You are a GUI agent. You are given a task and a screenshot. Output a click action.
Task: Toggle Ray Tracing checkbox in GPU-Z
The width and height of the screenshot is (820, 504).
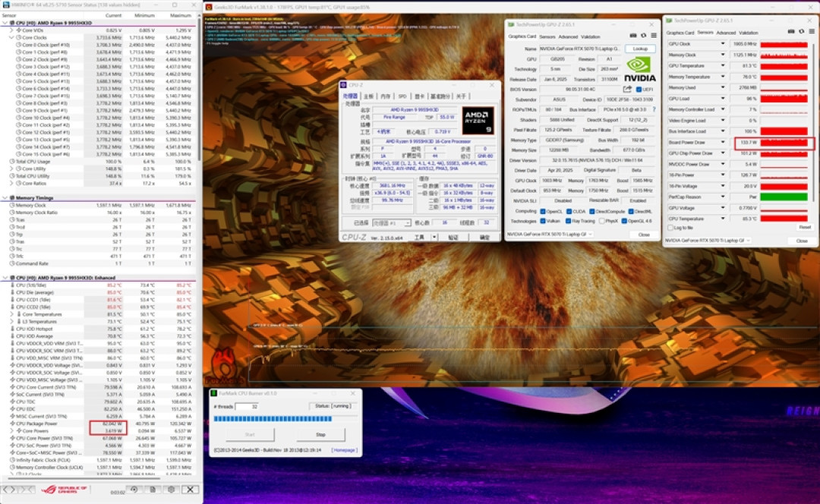(x=568, y=221)
